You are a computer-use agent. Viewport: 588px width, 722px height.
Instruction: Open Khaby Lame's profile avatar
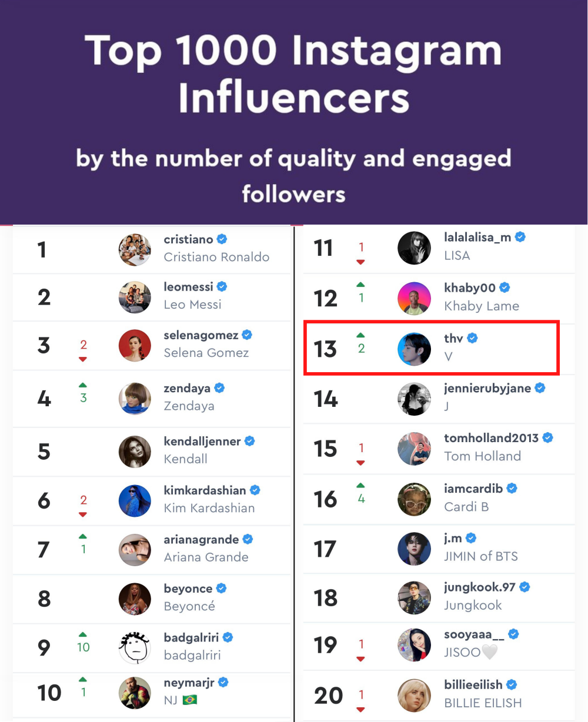pos(414,299)
